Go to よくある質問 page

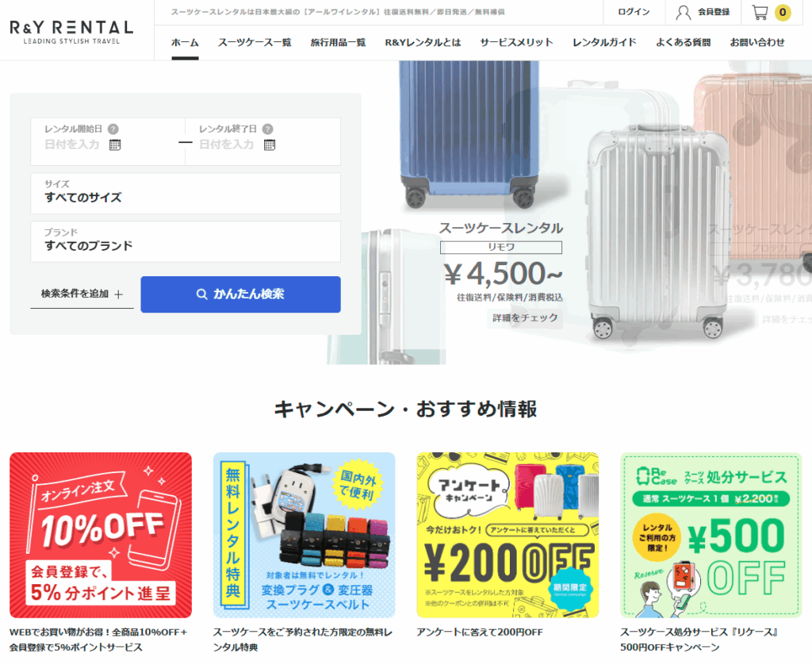coord(683,43)
